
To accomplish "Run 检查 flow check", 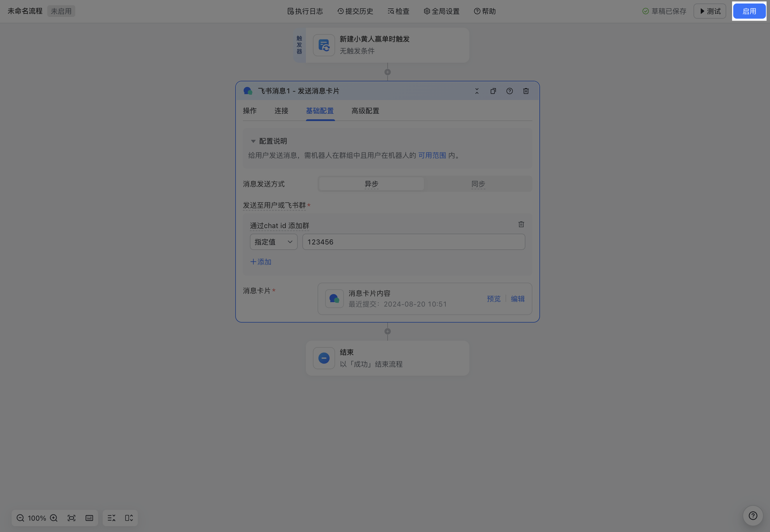I will [x=398, y=11].
